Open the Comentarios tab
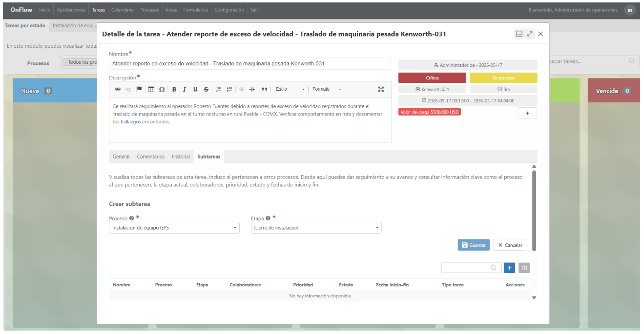The height and width of the screenshot is (334, 644). (x=151, y=157)
